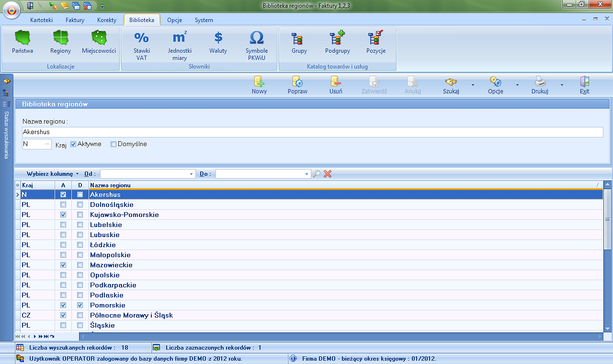The image size is (613, 364).
Task: Delete the record with Usuń
Action: [336, 85]
